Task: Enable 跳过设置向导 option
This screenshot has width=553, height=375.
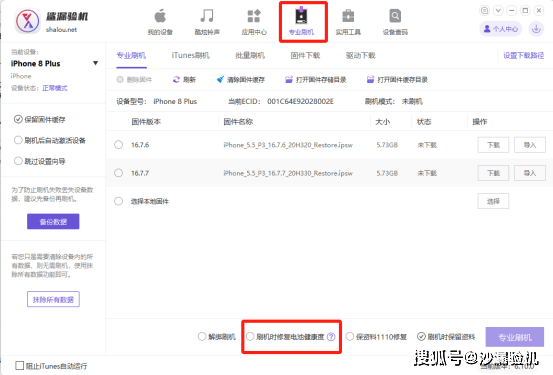Action: point(18,161)
